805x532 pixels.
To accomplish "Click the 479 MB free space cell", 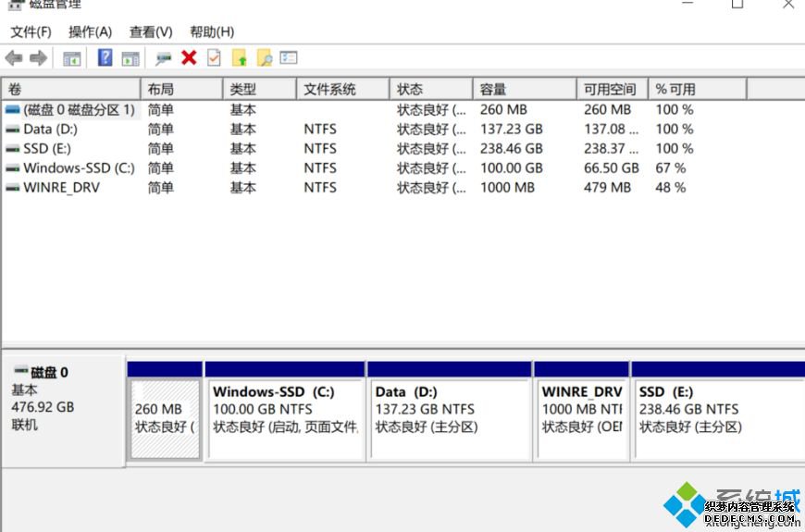I will pos(607,188).
